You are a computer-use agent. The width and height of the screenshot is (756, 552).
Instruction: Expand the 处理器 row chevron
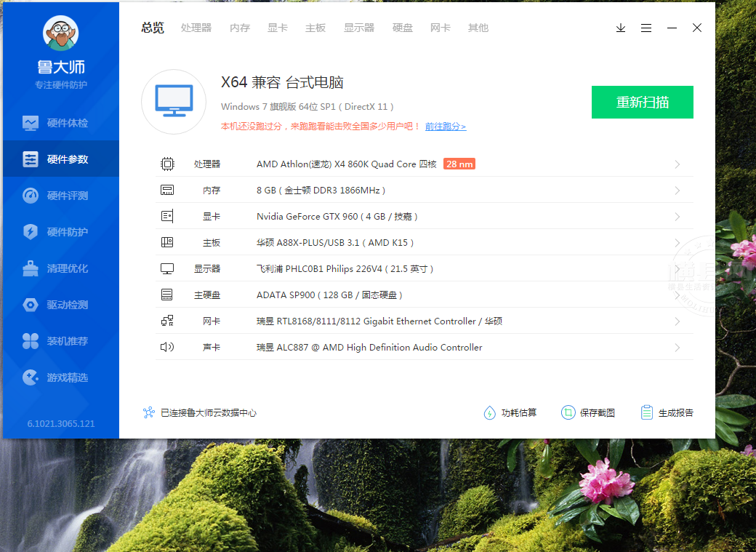(x=677, y=164)
